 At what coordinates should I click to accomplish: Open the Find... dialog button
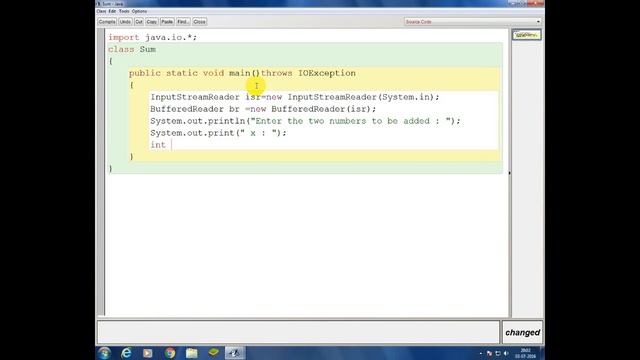(x=183, y=22)
